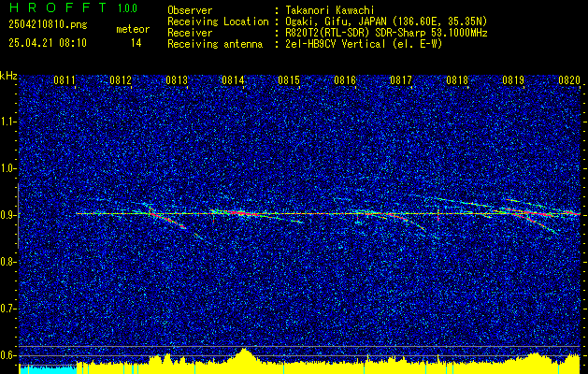Click the power peak below 0814
Viewport: 588px width, 374px height.
click(245, 355)
